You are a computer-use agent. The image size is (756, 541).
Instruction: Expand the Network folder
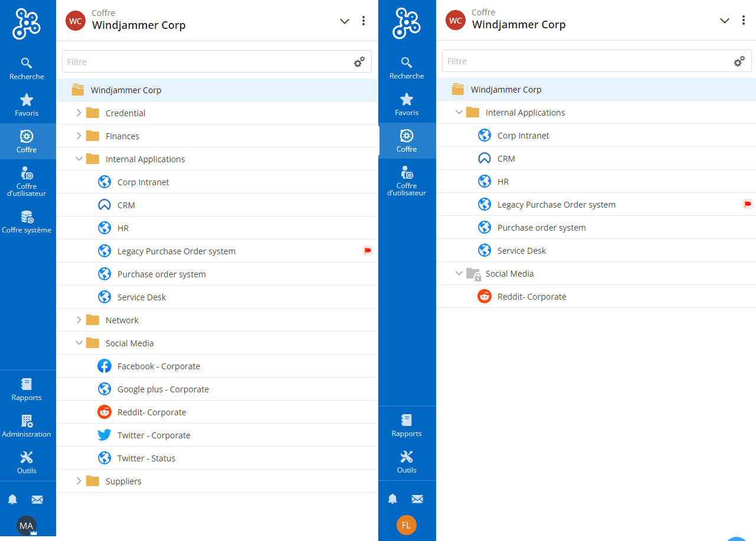pyautogui.click(x=78, y=320)
